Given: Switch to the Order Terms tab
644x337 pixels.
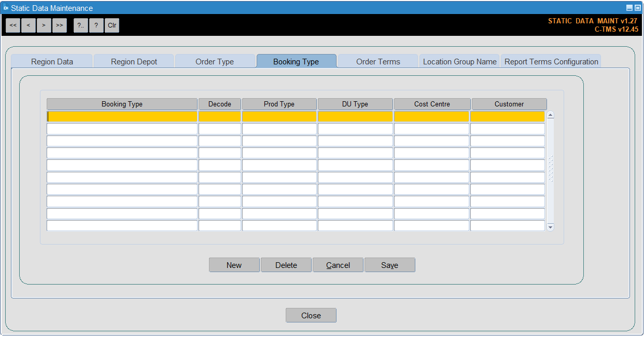Looking at the screenshot, I should pos(378,61).
